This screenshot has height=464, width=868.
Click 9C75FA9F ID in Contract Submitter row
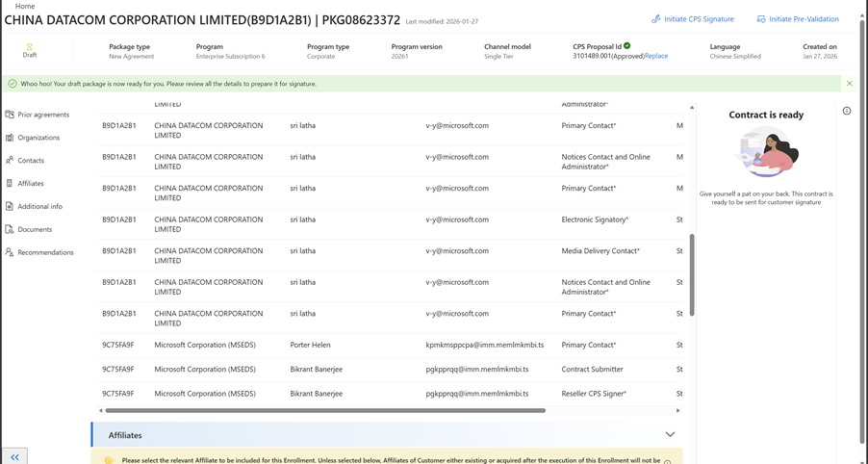click(x=118, y=369)
